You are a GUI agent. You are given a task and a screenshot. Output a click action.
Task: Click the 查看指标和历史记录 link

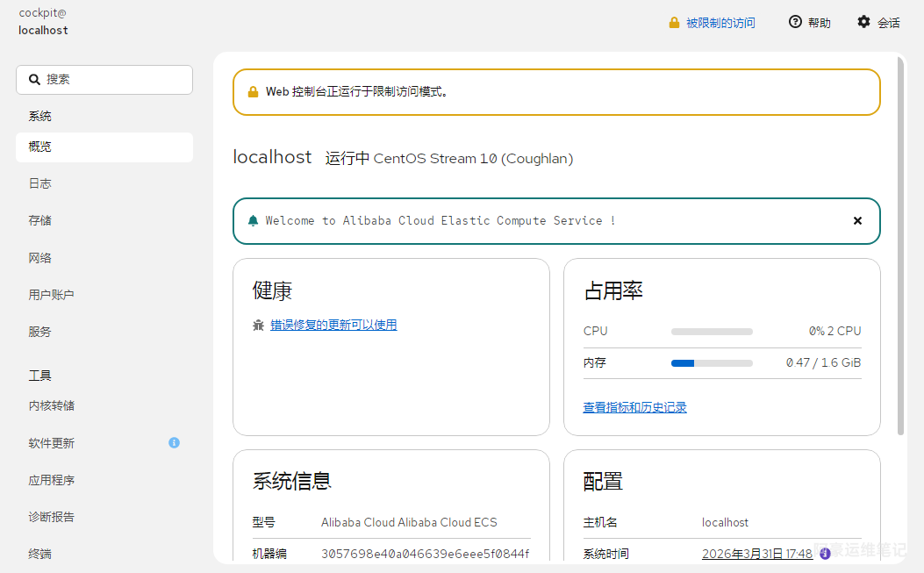634,407
